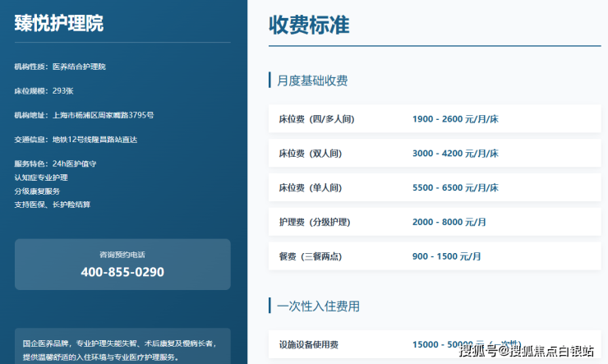Viewport: 608px width, 364px height.
Task: Select the 护理费(分级护理) row label
Action: pyautogui.click(x=315, y=222)
